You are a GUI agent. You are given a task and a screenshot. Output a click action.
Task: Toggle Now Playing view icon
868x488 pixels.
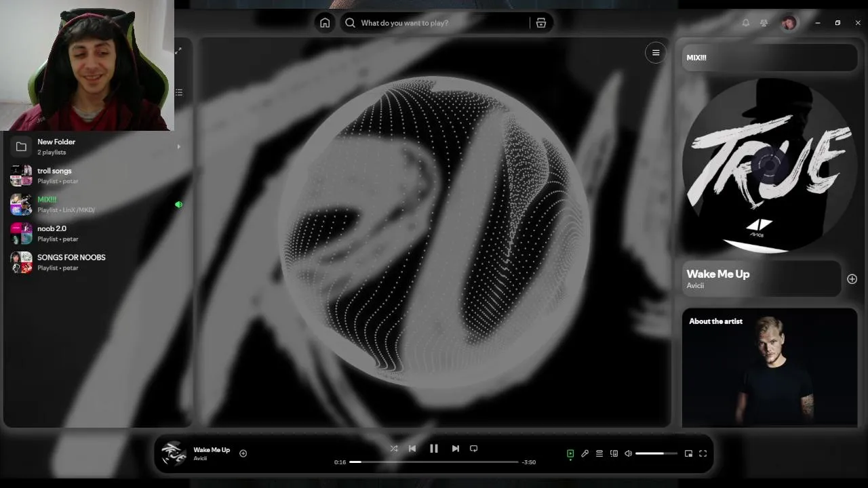pos(570,453)
